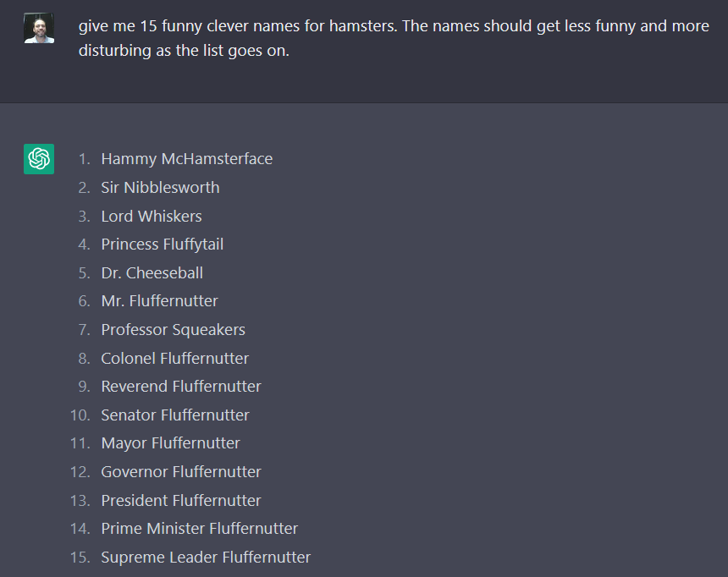The height and width of the screenshot is (577, 728).
Task: Click the user profile photo avatar
Action: coord(39,28)
